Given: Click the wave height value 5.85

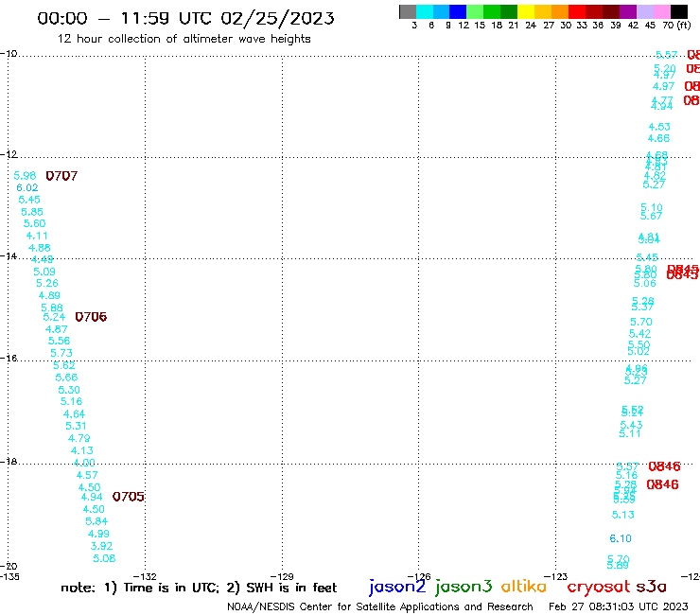Looking at the screenshot, I should click(32, 212).
